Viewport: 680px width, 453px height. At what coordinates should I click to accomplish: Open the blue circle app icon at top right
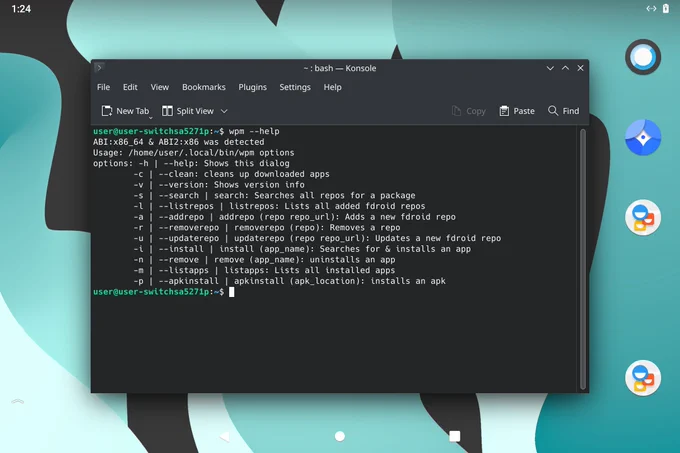click(x=643, y=57)
